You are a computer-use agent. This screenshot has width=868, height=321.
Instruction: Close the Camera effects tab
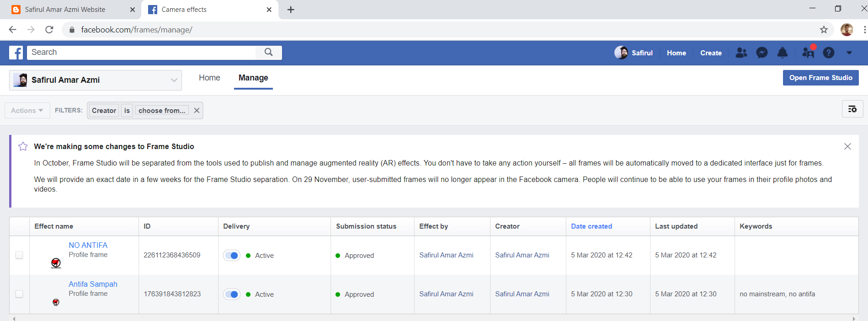269,10
